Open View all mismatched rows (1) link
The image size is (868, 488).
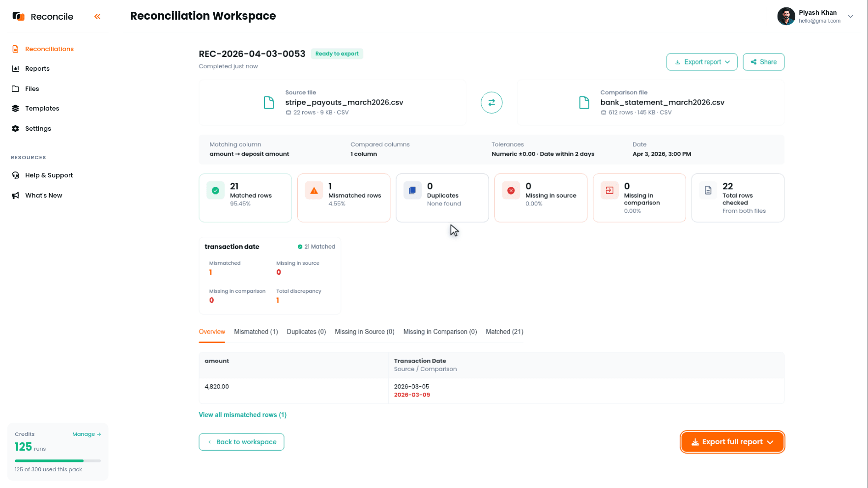coord(242,415)
